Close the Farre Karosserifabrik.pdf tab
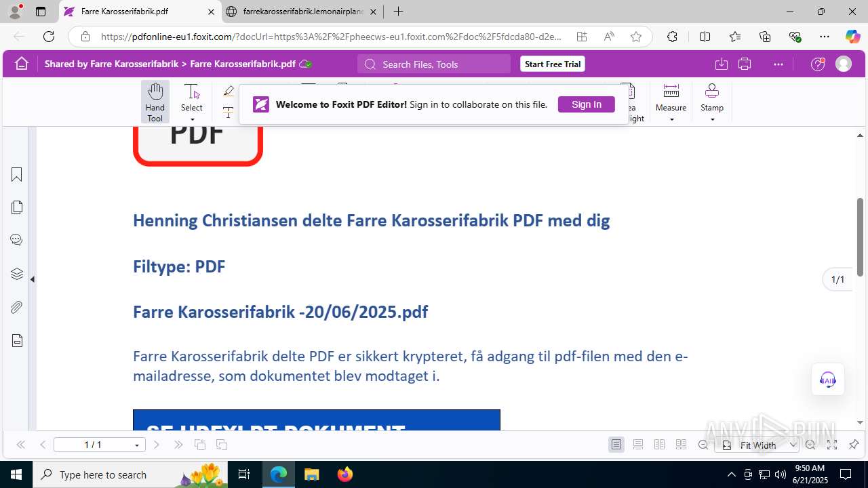This screenshot has height=488, width=868. click(x=211, y=12)
